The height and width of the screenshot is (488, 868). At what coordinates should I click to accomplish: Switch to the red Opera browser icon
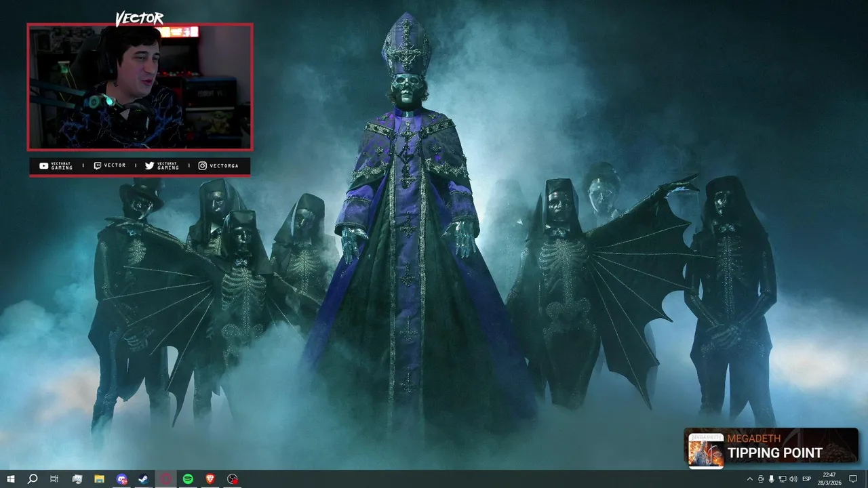click(x=166, y=479)
